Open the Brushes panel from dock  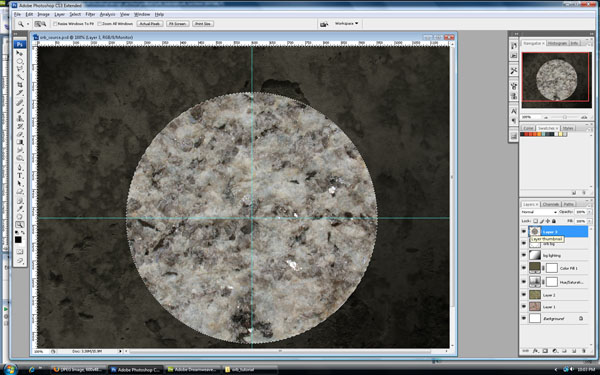tap(514, 85)
